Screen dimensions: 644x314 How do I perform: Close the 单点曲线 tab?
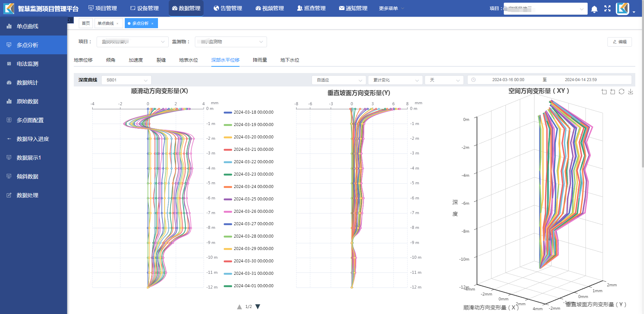(x=117, y=23)
